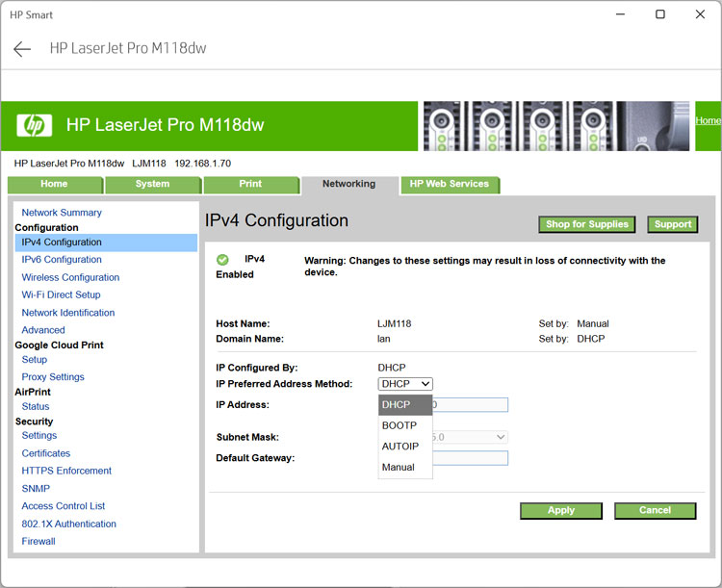Screen dimensions: 722x588
Task: Click the HP LaserJet Pro M118dw window title
Action: [x=128, y=48]
